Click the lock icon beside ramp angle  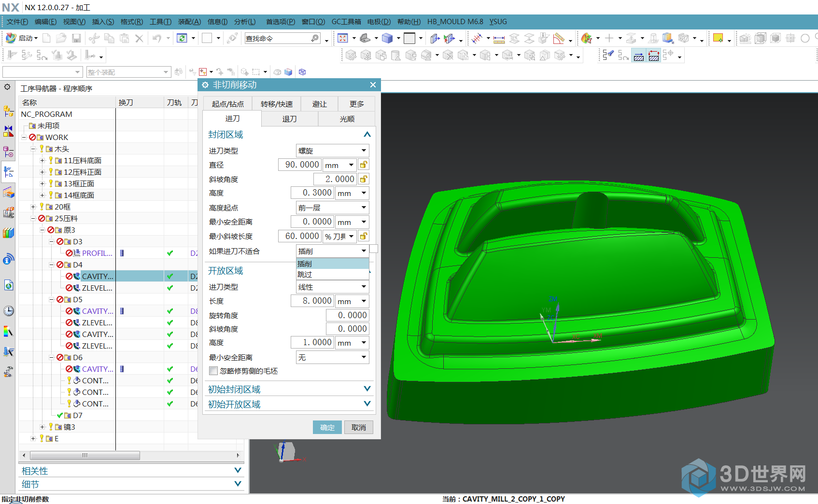[x=364, y=179]
